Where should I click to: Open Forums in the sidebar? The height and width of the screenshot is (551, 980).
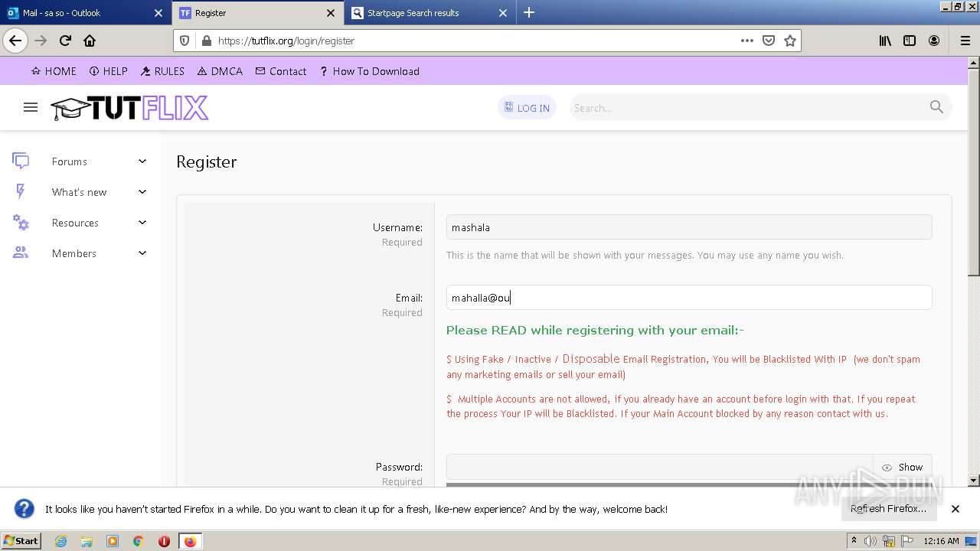[70, 161]
